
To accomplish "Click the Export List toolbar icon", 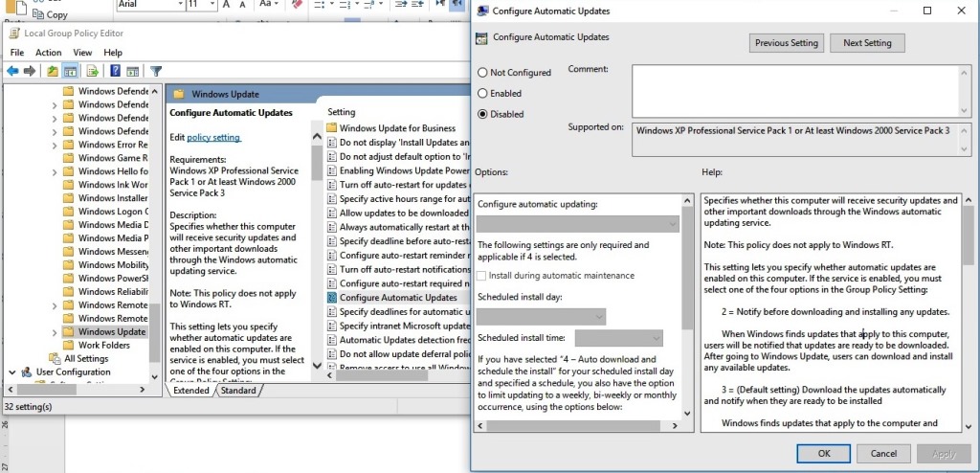I will tap(93, 71).
